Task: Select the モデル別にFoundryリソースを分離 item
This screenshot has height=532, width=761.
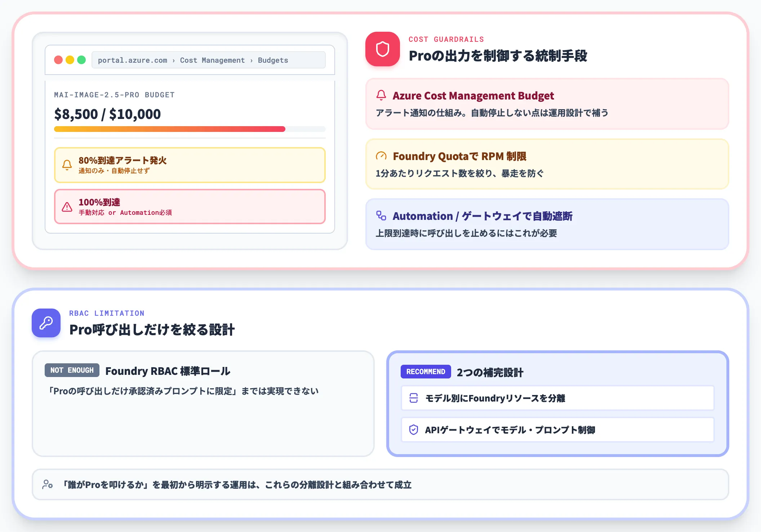Action: 558,398
